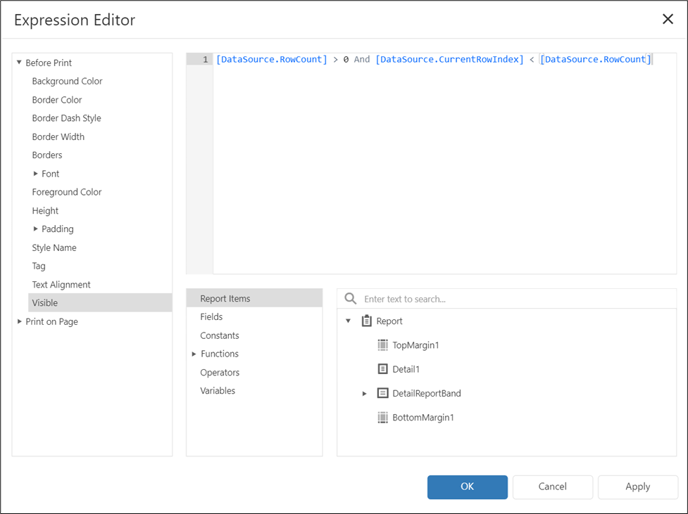Expand the DetailReportBand tree node
The image size is (688, 514).
pyautogui.click(x=364, y=393)
